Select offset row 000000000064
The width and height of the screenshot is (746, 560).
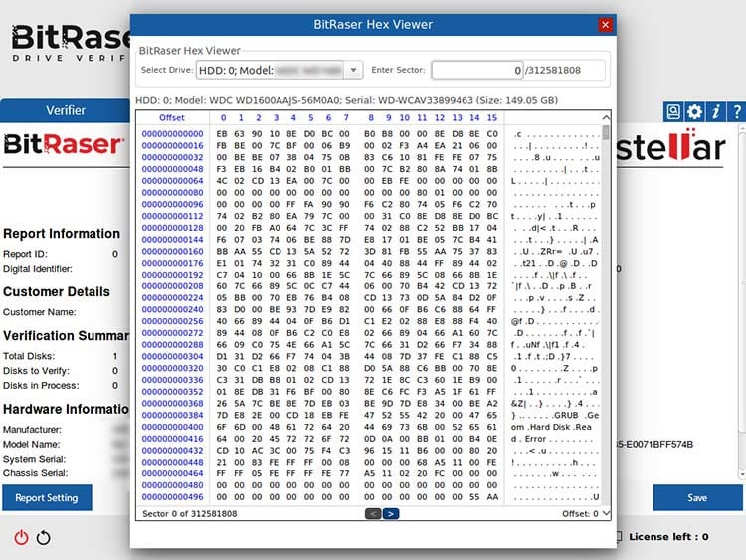point(172,181)
